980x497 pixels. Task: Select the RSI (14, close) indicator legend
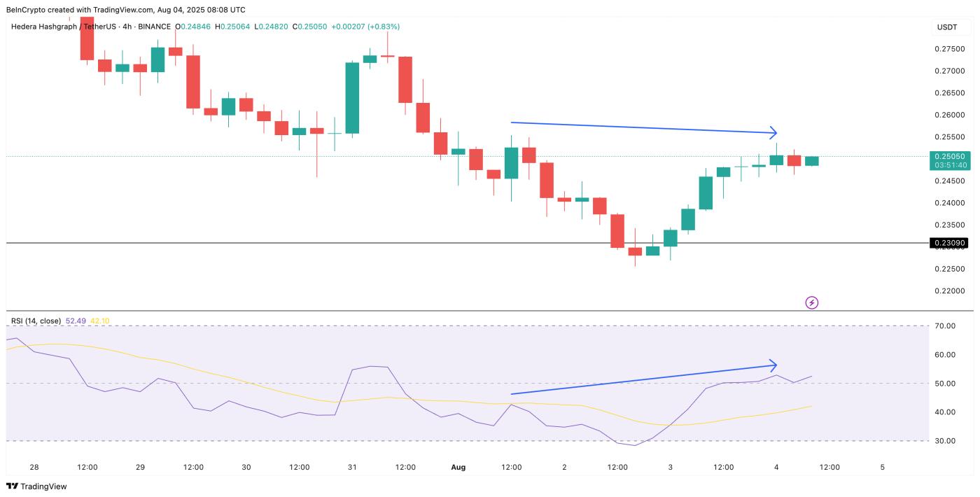(x=36, y=321)
